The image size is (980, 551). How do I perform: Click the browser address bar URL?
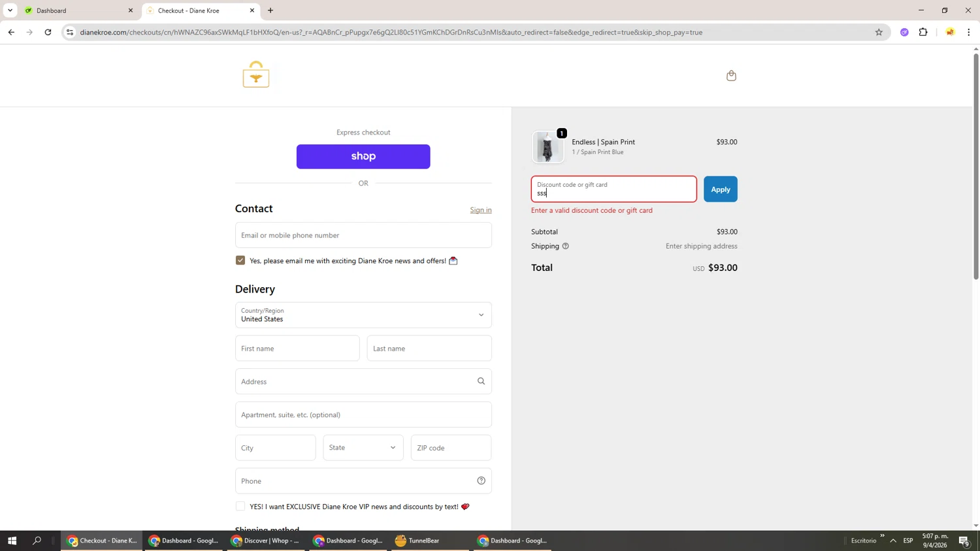coord(391,32)
